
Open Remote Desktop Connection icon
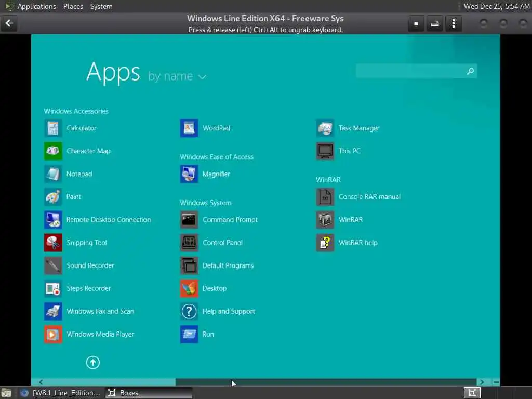click(x=53, y=220)
